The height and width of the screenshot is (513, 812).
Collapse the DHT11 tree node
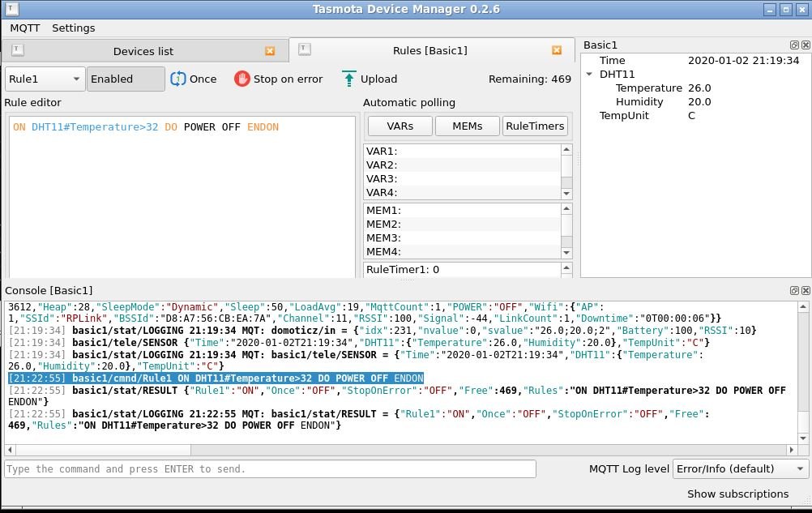[x=589, y=74]
